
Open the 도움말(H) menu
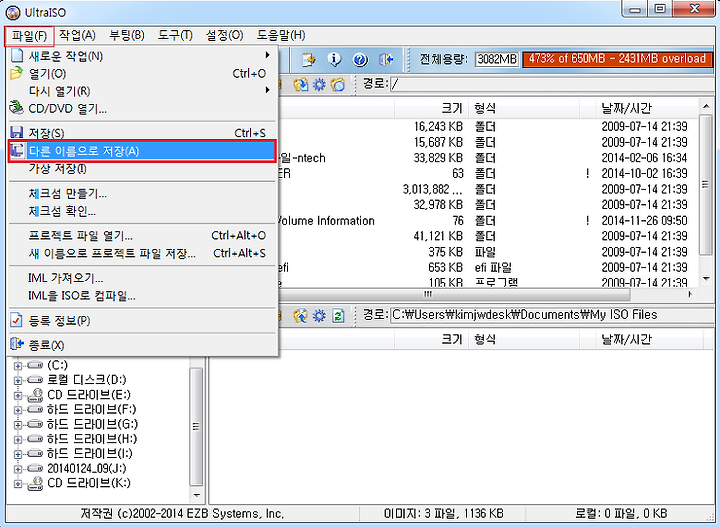(281, 35)
